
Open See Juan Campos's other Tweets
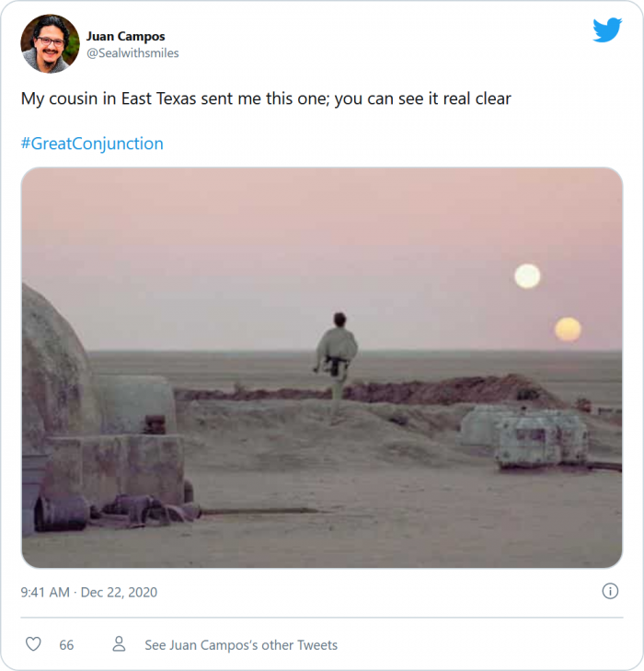pyautogui.click(x=241, y=645)
